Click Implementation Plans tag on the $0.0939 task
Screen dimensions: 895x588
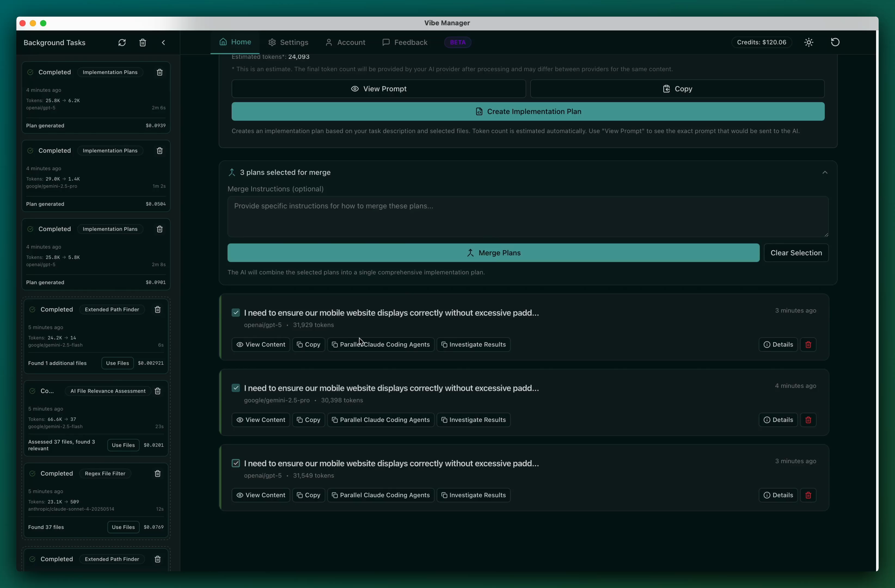point(110,72)
